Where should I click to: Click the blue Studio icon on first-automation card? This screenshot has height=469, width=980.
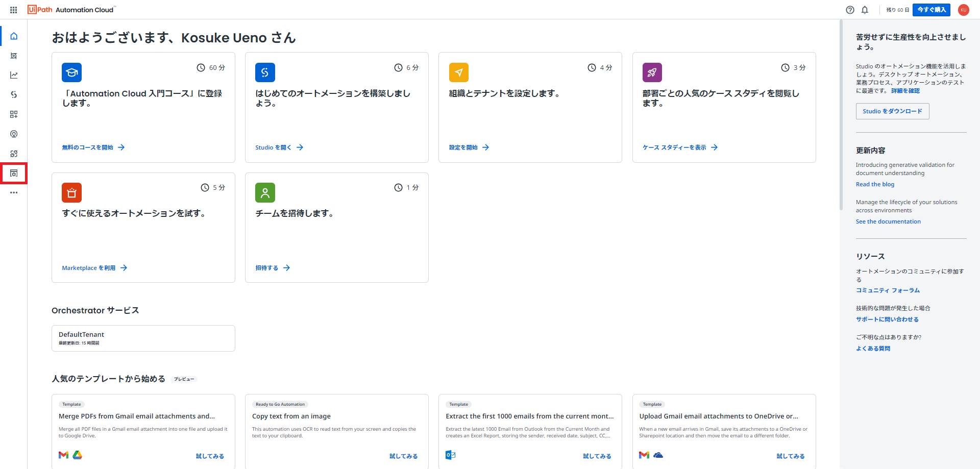click(x=265, y=72)
